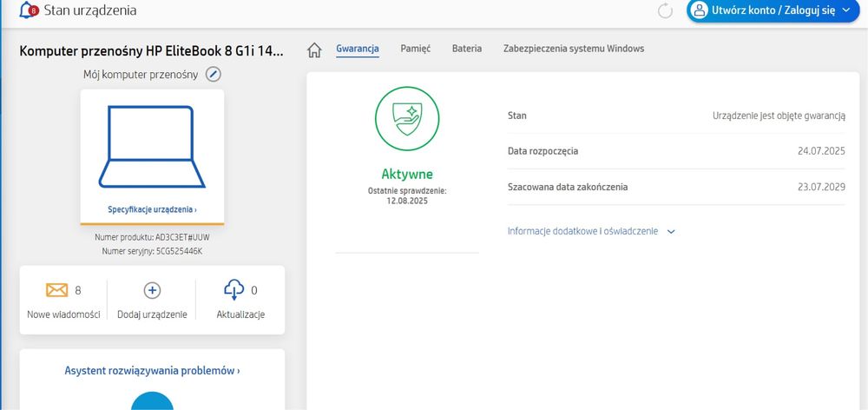Expand the Utwórz konto / Zaloguj się dropdown arrow
Image resolution: width=868 pixels, height=410 pixels.
pyautogui.click(x=845, y=10)
